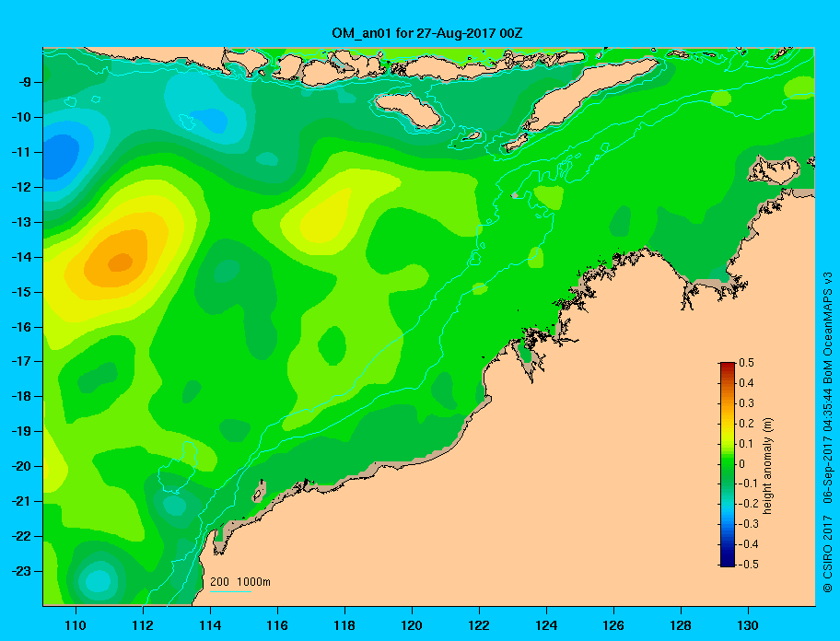Click the longitude axis label "122"
Screen dimensions: 840x641
coord(479,625)
